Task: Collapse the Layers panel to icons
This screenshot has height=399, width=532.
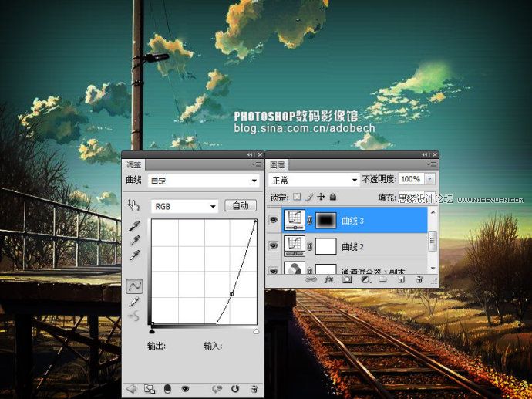Action: pos(425,154)
